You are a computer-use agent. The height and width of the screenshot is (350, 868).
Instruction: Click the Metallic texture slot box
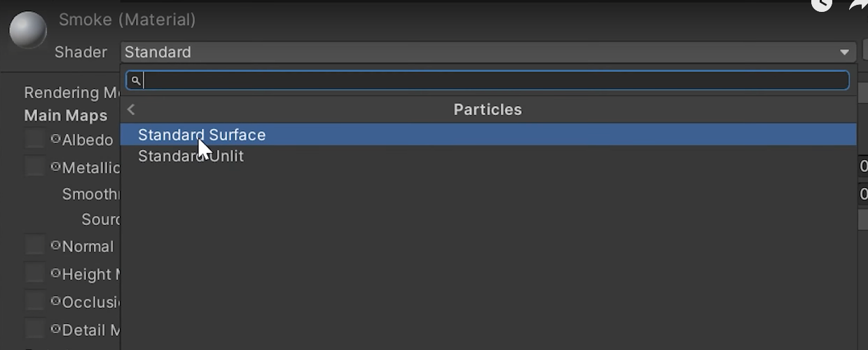(x=35, y=167)
